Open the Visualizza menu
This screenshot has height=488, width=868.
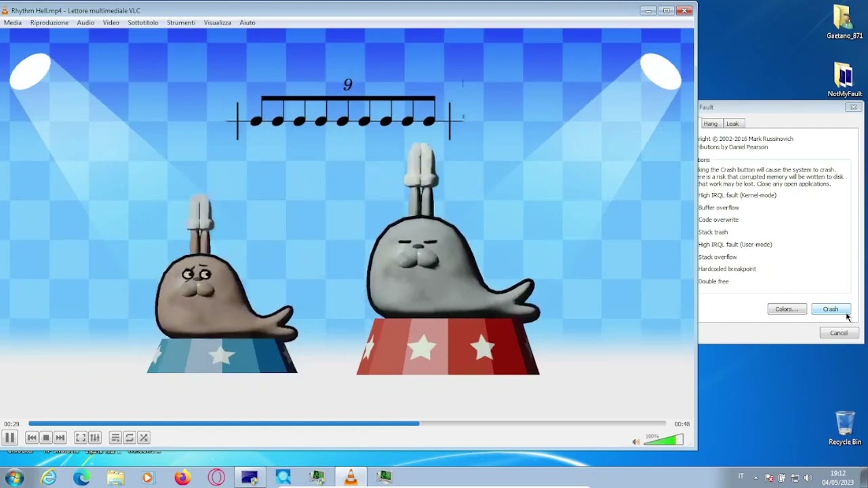218,22
